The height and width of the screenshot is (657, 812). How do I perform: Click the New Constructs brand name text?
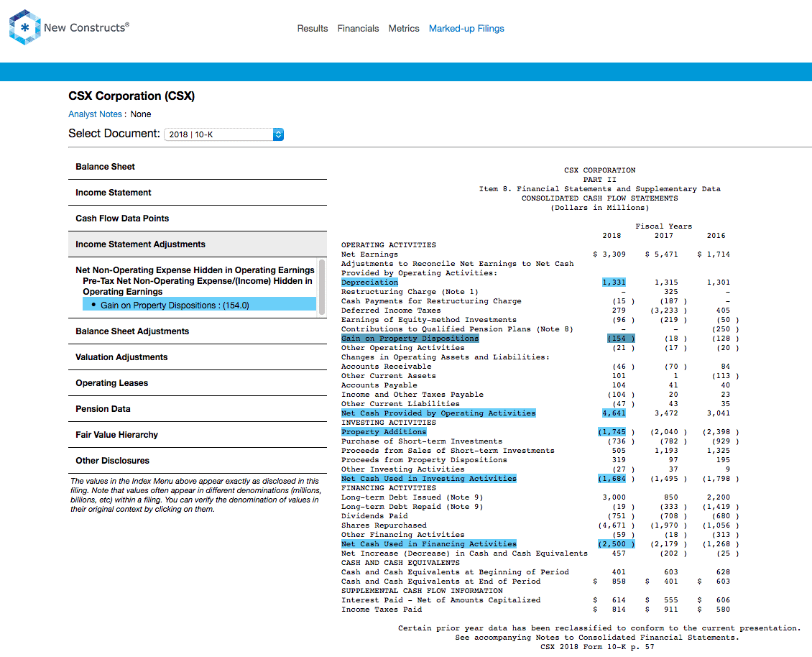point(86,27)
